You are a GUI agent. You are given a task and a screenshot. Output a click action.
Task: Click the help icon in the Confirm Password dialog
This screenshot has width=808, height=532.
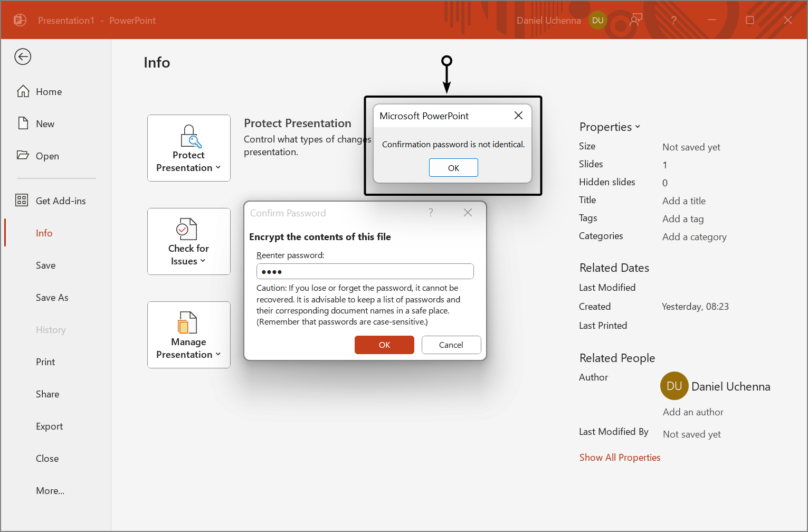pos(431,212)
